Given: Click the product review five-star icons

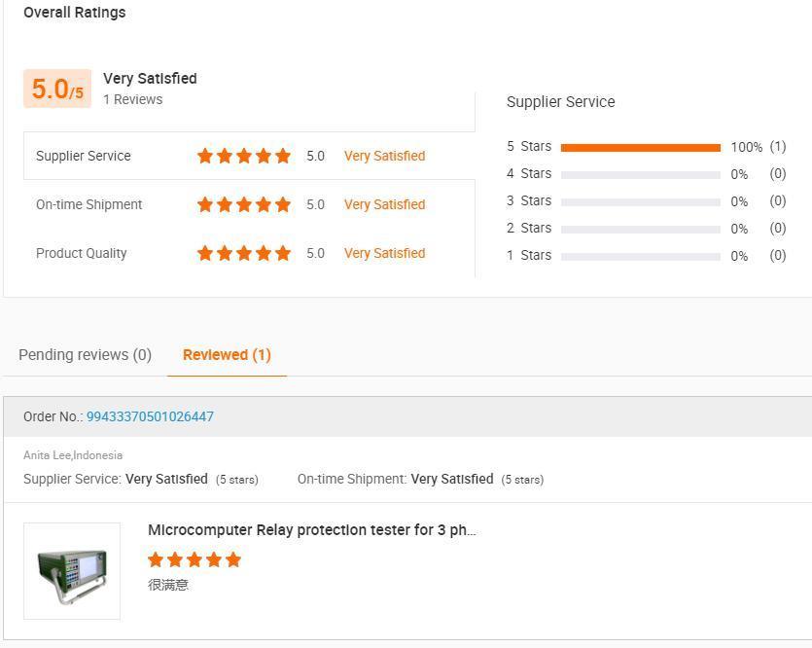Looking at the screenshot, I should click(x=194, y=558).
